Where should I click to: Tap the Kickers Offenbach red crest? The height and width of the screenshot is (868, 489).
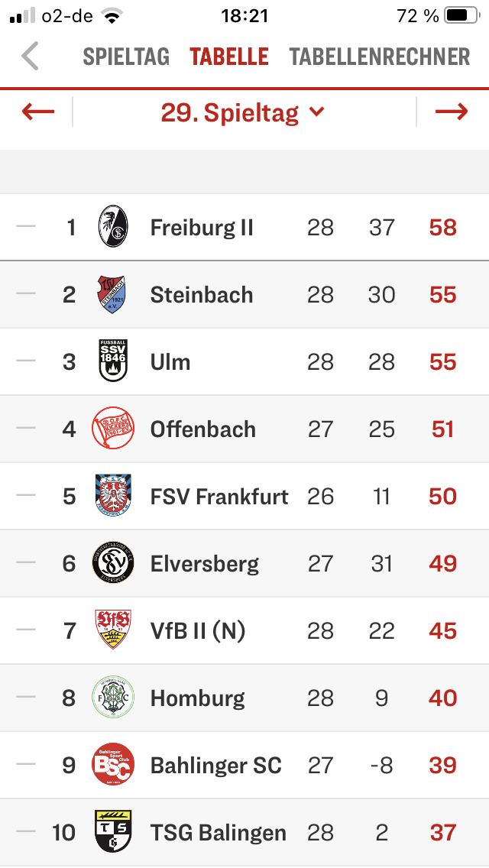pyautogui.click(x=113, y=428)
